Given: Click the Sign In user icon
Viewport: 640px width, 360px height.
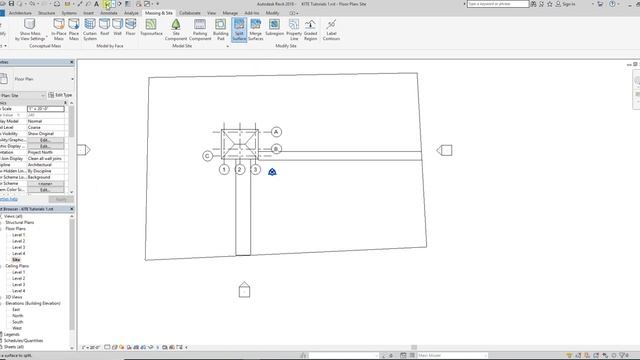Looking at the screenshot, I should coord(558,4).
